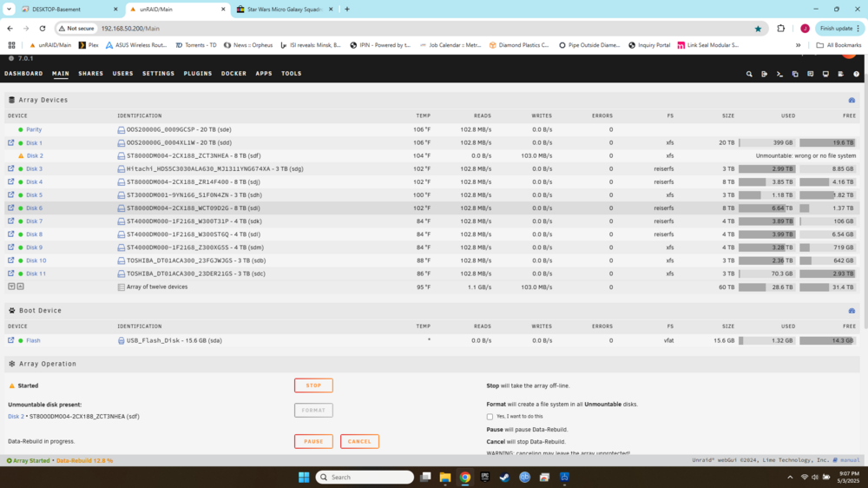Expand array rows with the up-arrow toggle
Viewport: 868px width, 488px height.
pos(20,287)
